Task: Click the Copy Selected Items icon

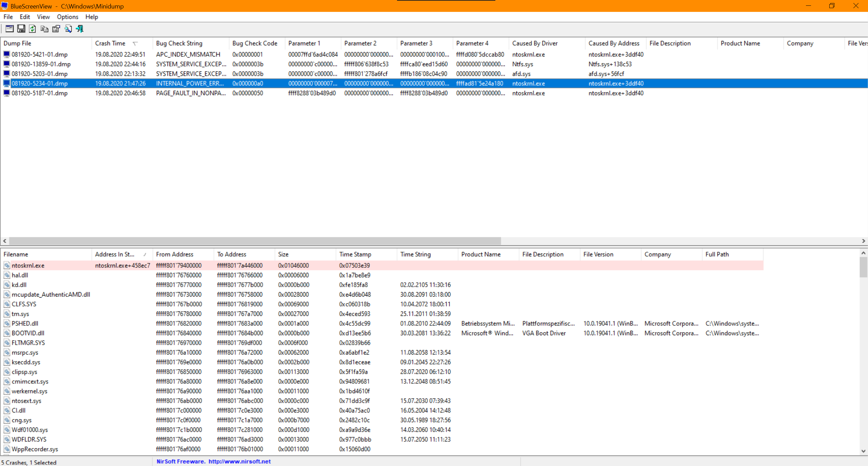Action: point(44,29)
